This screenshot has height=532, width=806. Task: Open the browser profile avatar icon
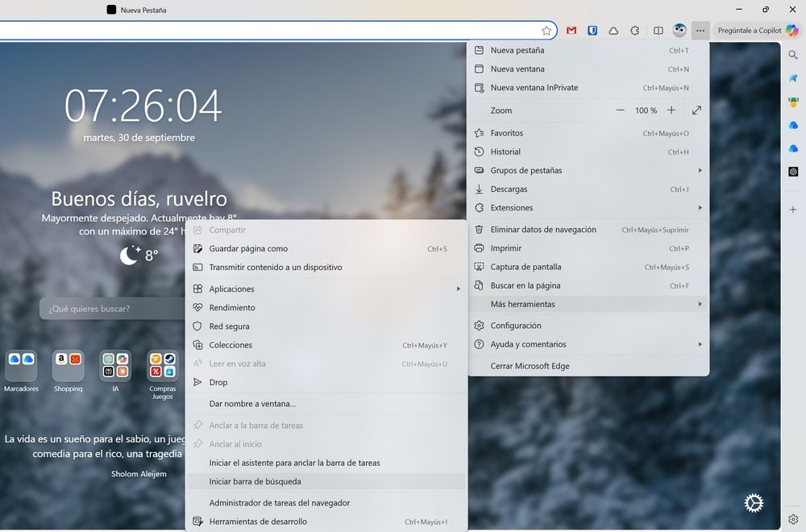(680, 31)
